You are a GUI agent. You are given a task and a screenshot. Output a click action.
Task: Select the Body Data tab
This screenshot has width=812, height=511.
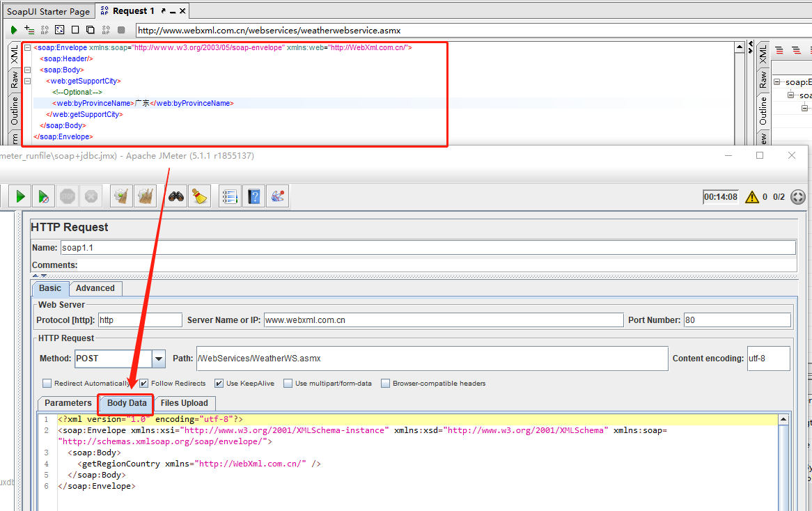pyautogui.click(x=127, y=403)
